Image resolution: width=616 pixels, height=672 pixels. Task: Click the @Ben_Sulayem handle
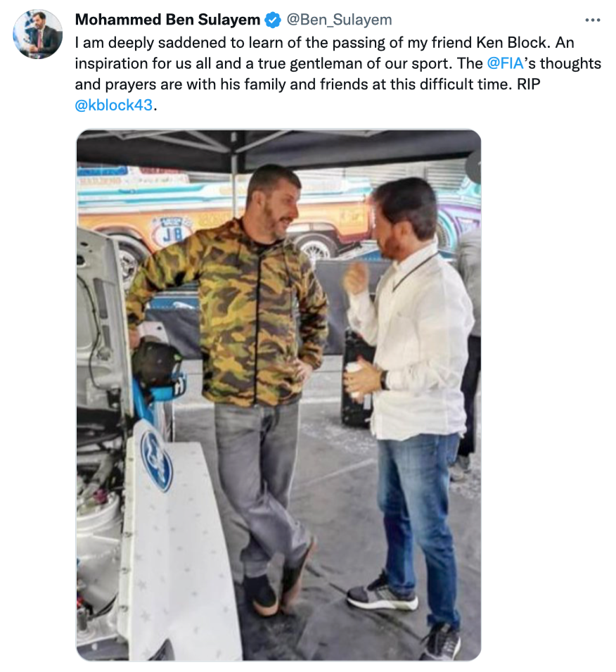tap(339, 20)
